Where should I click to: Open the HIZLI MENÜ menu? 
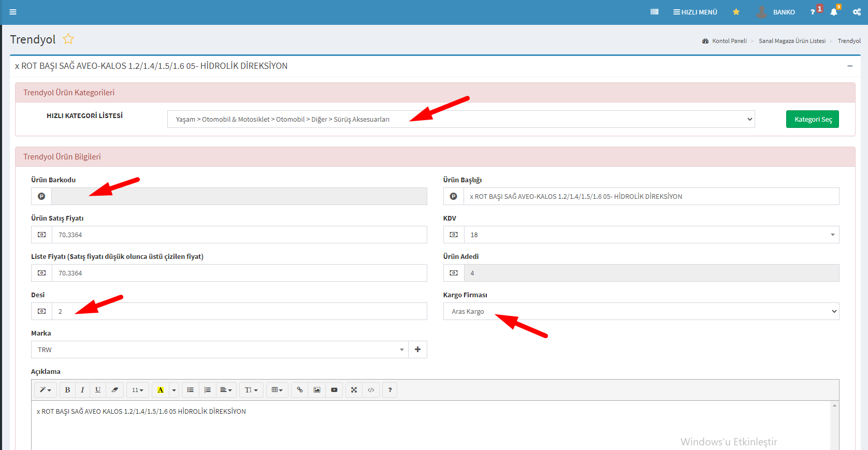695,12
